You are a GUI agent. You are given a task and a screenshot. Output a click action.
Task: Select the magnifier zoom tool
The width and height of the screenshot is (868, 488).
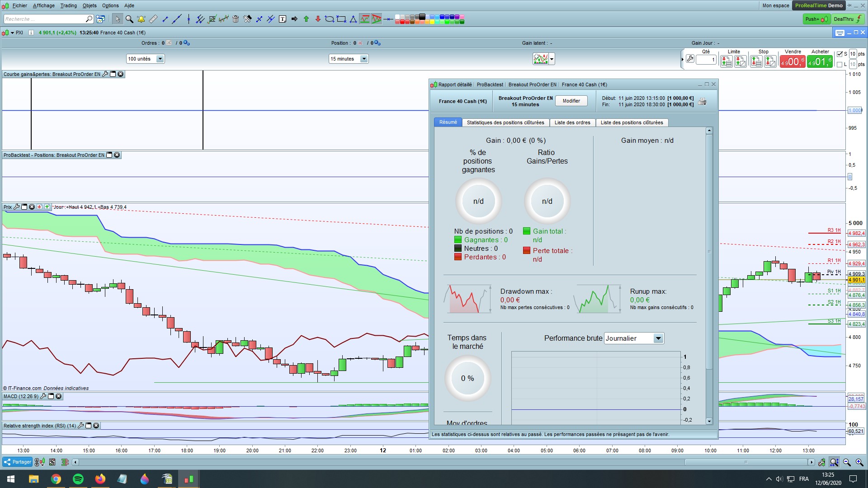[x=129, y=19]
